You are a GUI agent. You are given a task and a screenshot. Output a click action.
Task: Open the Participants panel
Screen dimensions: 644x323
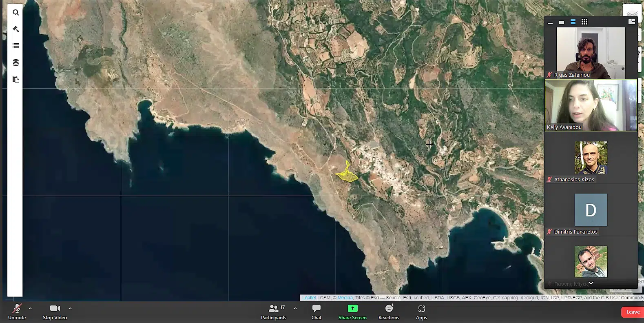tap(274, 312)
